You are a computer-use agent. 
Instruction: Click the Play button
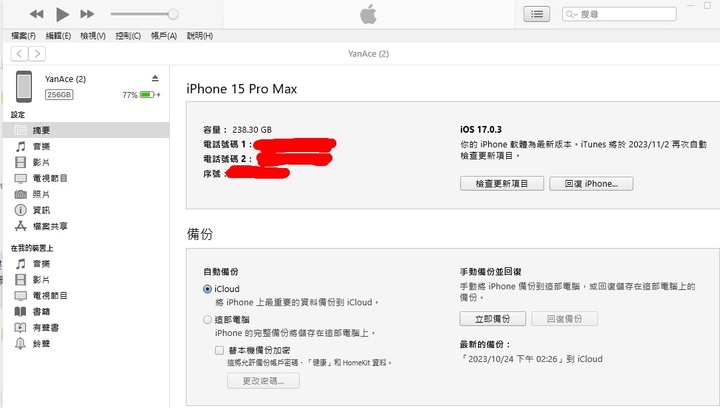(x=62, y=14)
